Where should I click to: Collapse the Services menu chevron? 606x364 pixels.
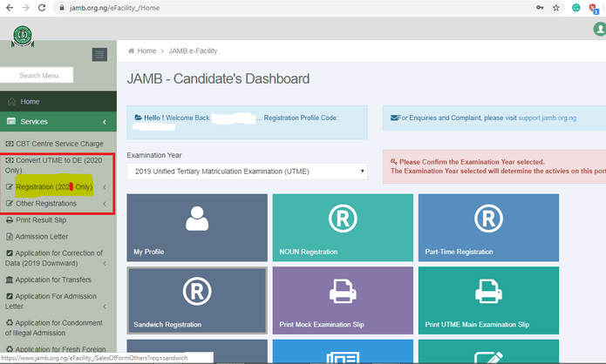(x=105, y=122)
